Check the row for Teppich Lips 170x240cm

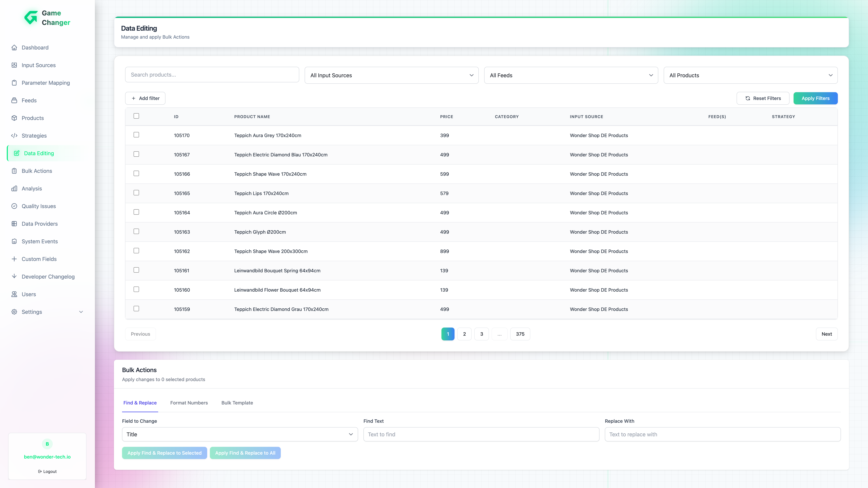[136, 193]
